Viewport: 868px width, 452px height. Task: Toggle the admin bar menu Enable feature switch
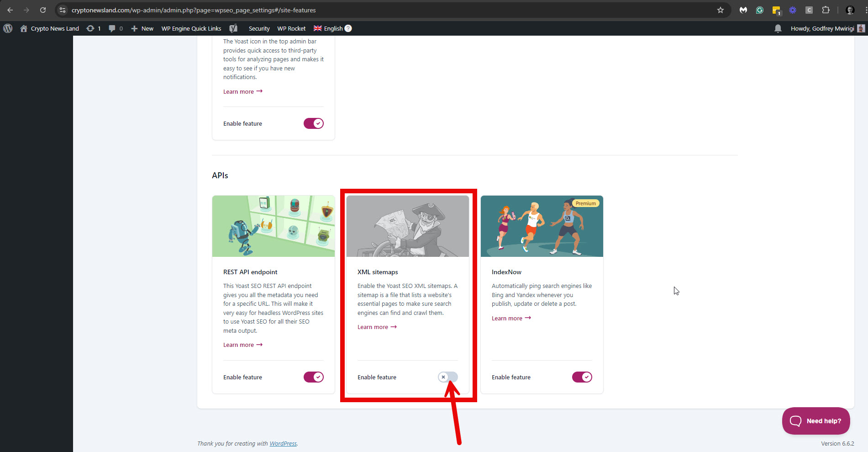point(314,123)
